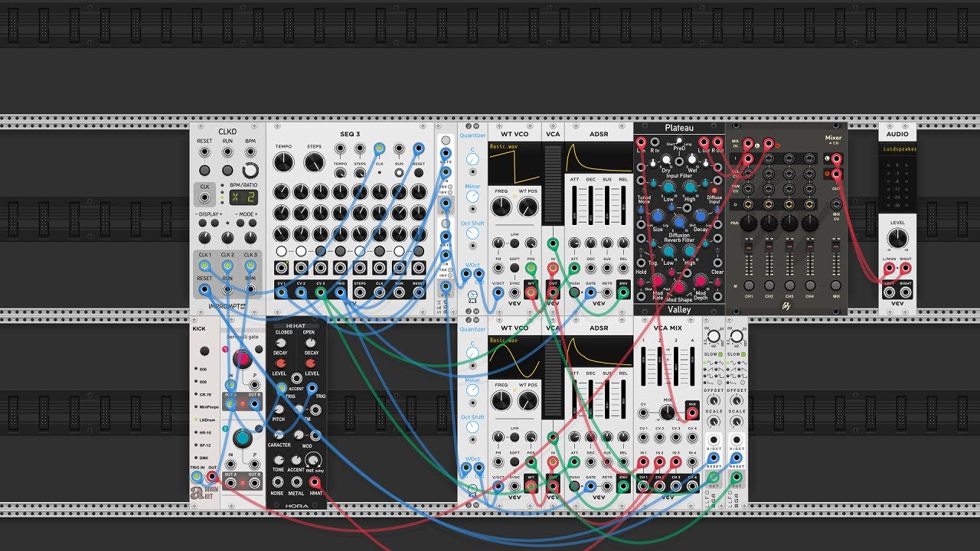Click Plateau L Out jack
Viewport: 980px width, 551px height.
click(704, 142)
